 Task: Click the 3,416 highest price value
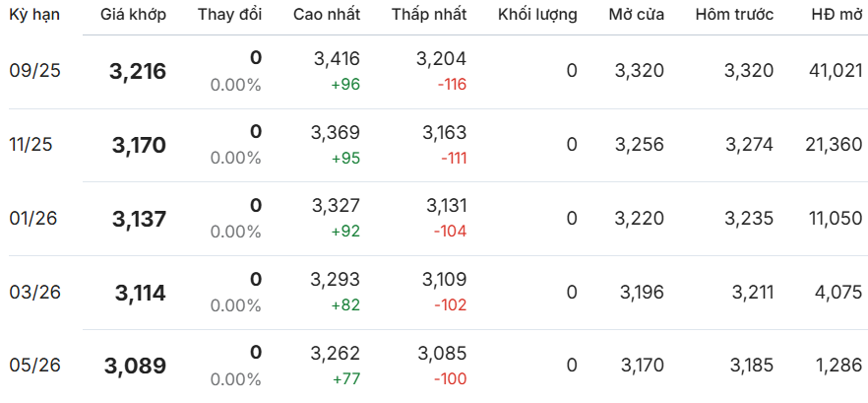click(336, 58)
